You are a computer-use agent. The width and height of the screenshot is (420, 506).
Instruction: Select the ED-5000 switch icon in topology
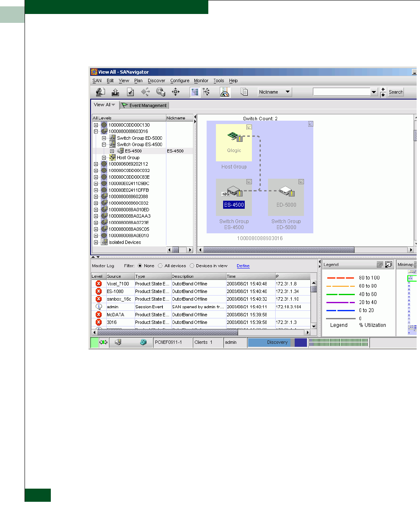[284, 191]
